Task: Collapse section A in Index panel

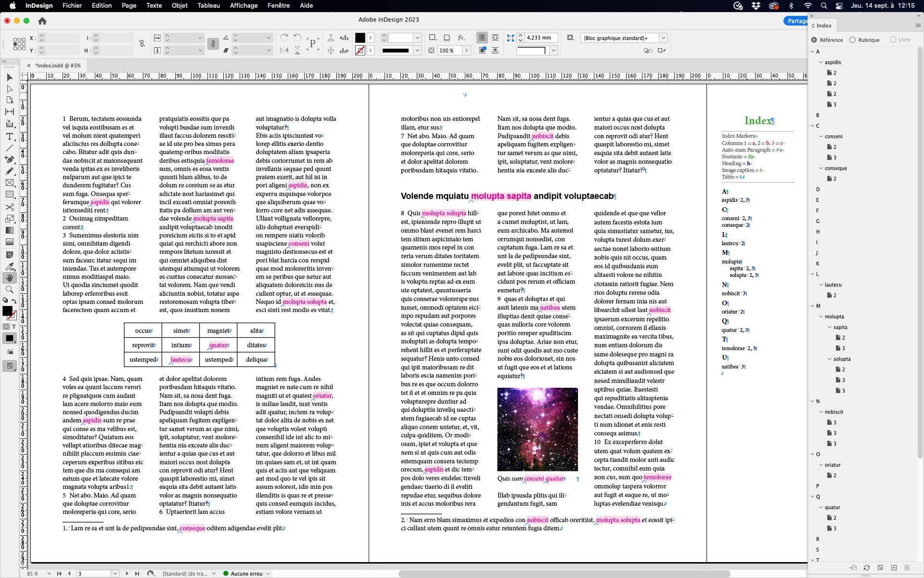Action: point(812,52)
